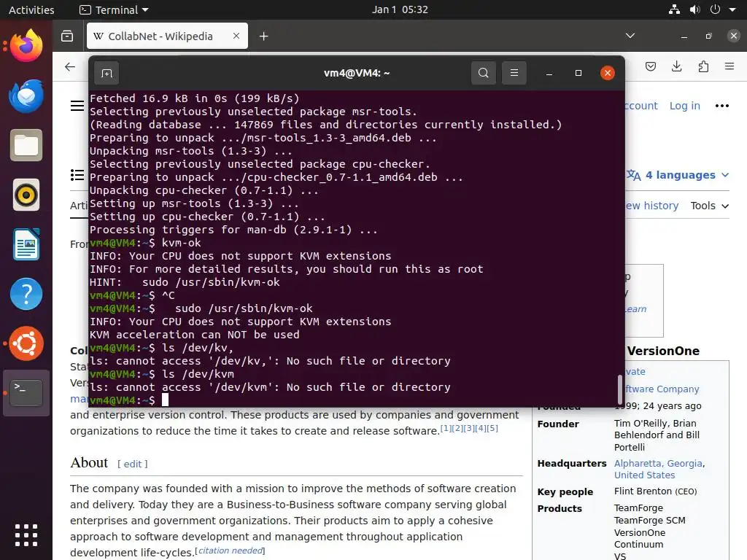Open the Firefox Pocket save icon
Image resolution: width=747 pixels, height=560 pixels.
click(x=650, y=66)
